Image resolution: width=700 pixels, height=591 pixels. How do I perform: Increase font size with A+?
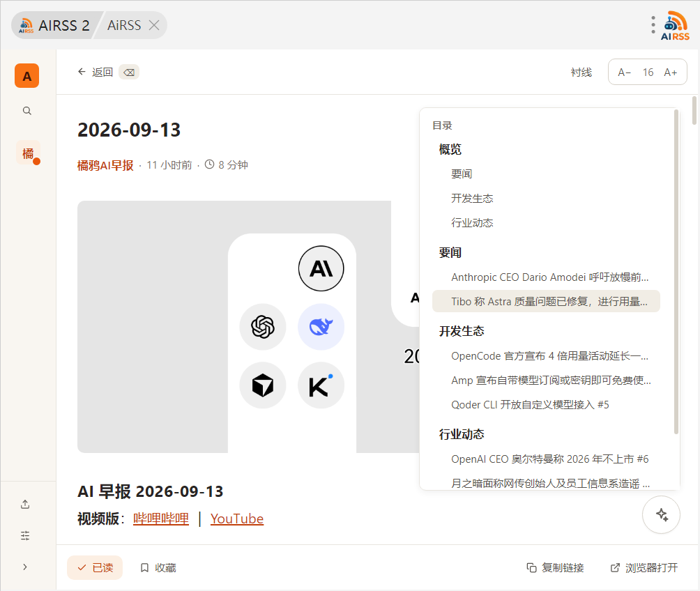pos(671,72)
